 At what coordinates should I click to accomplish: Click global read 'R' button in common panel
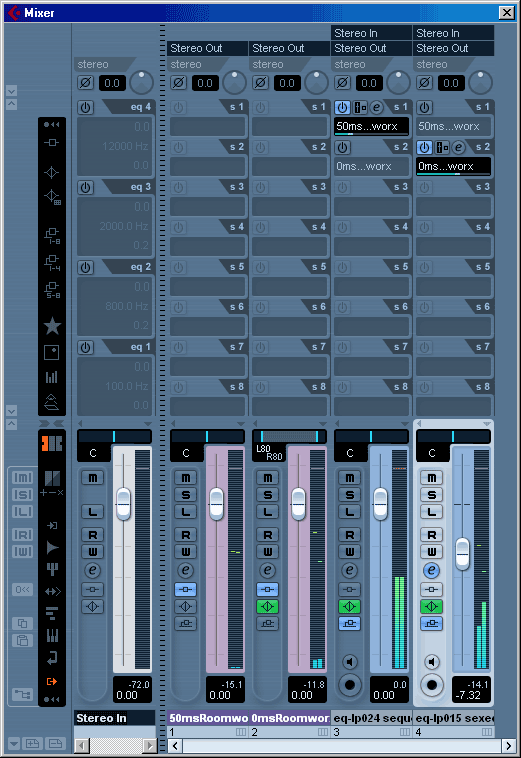23,535
